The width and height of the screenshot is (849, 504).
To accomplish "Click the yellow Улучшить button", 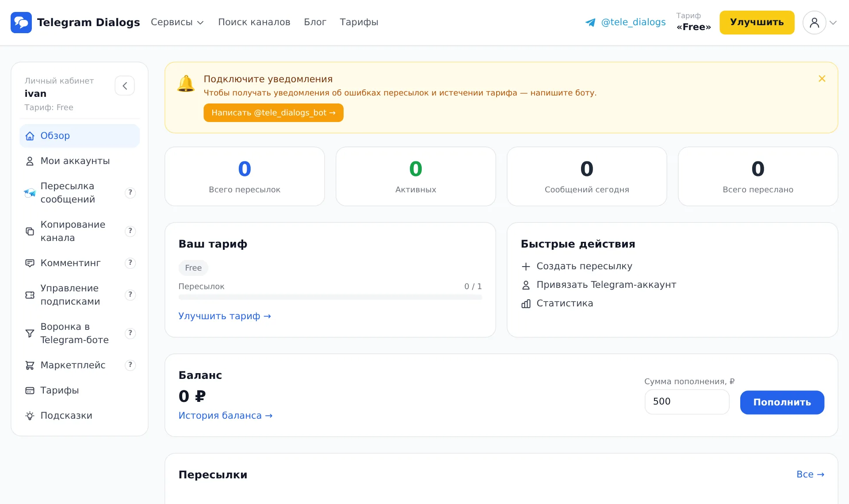I will click(757, 23).
